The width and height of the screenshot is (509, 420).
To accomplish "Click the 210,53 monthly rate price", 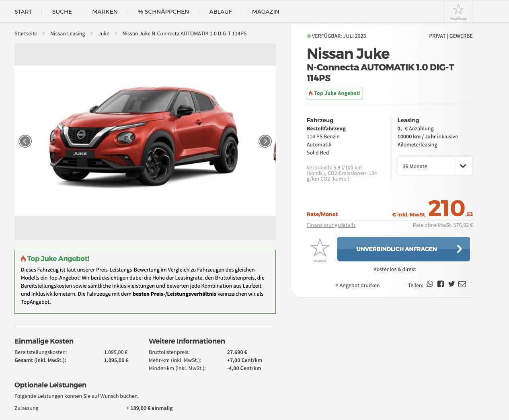I will pyautogui.click(x=450, y=208).
